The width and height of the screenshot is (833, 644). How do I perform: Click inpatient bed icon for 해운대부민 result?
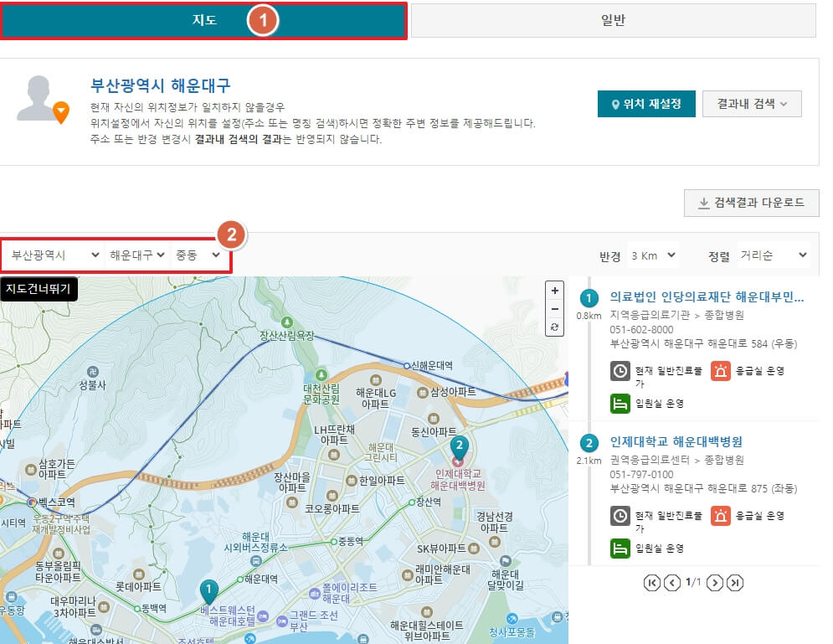click(620, 404)
